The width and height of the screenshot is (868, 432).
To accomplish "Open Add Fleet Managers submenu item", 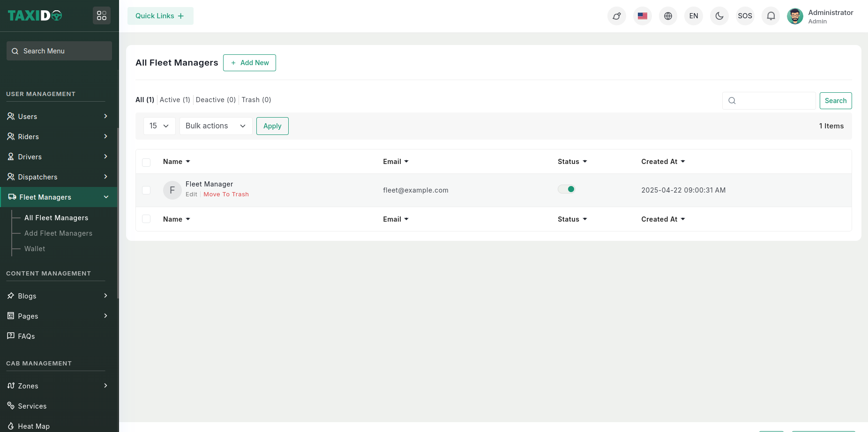I will (58, 233).
